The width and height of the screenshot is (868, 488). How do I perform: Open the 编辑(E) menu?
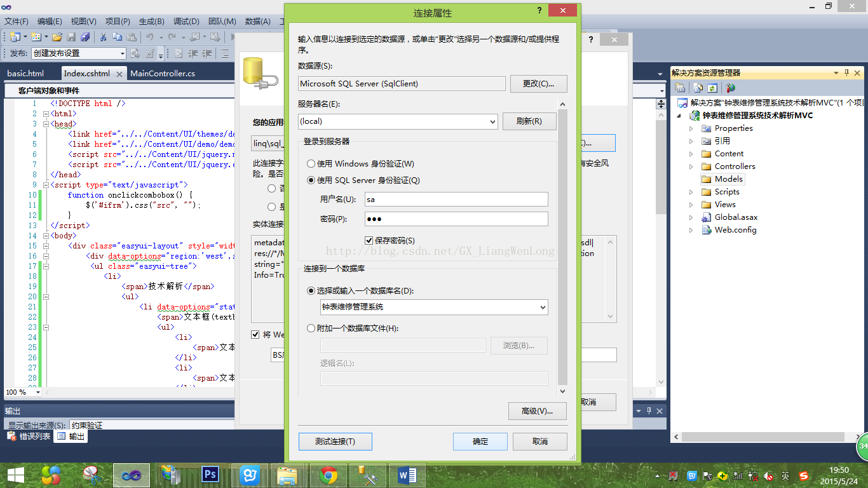pyautogui.click(x=50, y=22)
